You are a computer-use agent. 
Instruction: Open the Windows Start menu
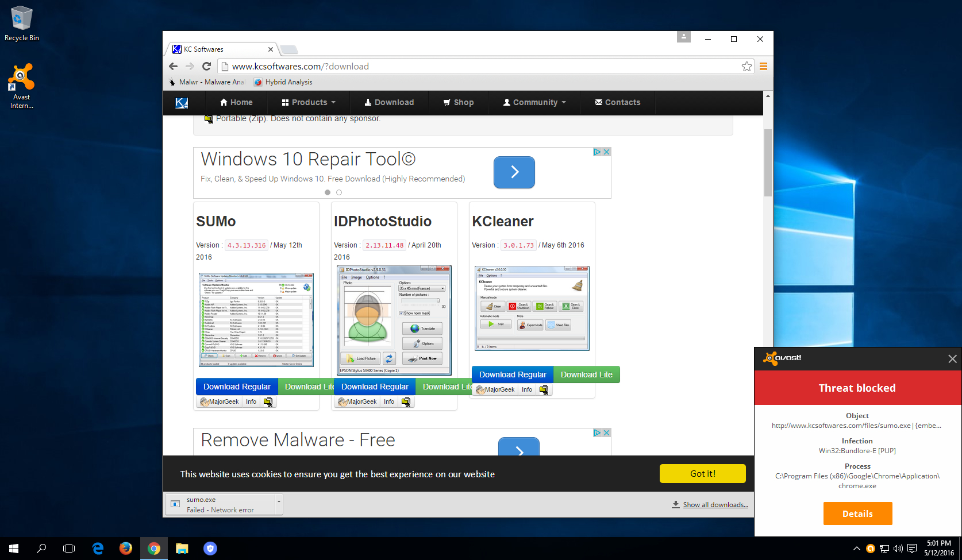[x=14, y=549]
